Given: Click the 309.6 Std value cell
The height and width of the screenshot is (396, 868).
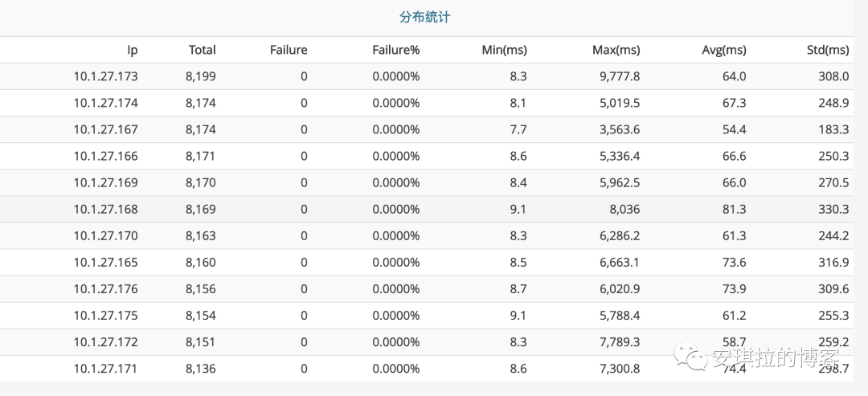Looking at the screenshot, I should [x=834, y=288].
